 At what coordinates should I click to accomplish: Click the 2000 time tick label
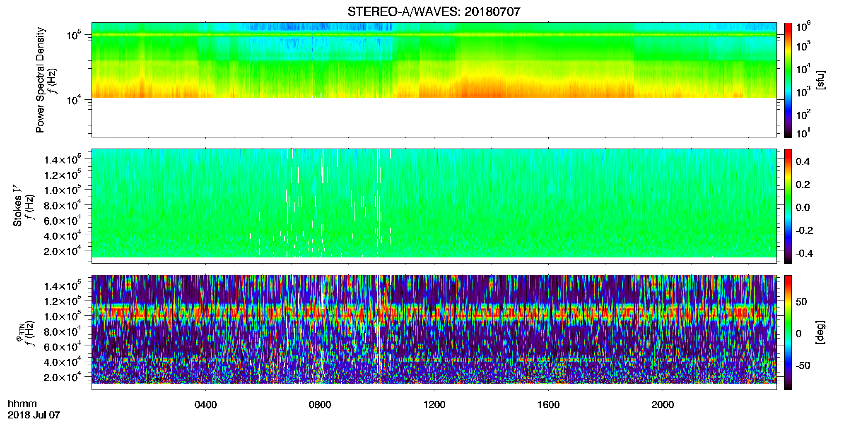[x=663, y=405]
